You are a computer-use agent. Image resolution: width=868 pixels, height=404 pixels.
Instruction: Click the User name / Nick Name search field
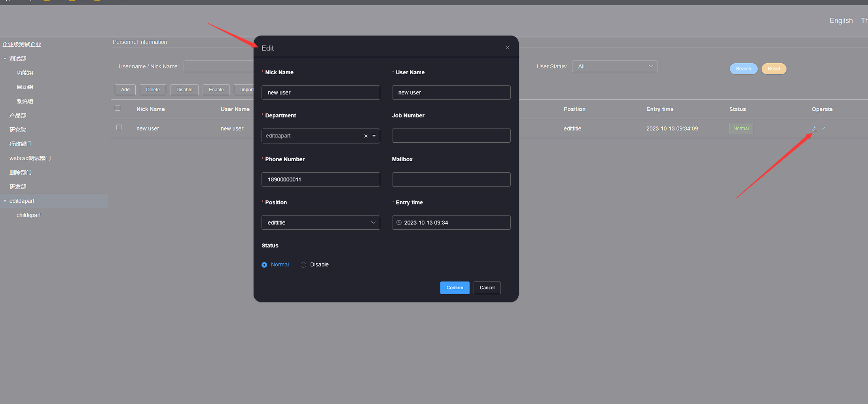[x=218, y=66]
